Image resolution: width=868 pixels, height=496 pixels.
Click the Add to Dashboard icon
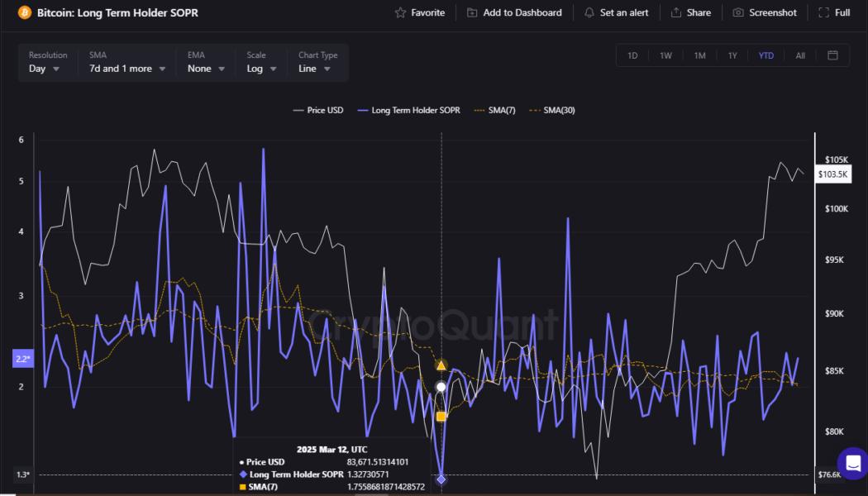pos(471,12)
